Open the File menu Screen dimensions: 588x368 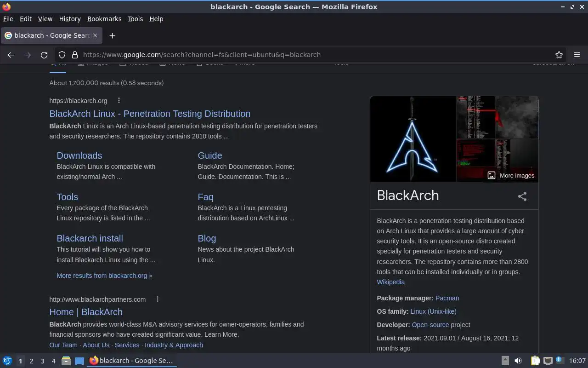(x=8, y=19)
